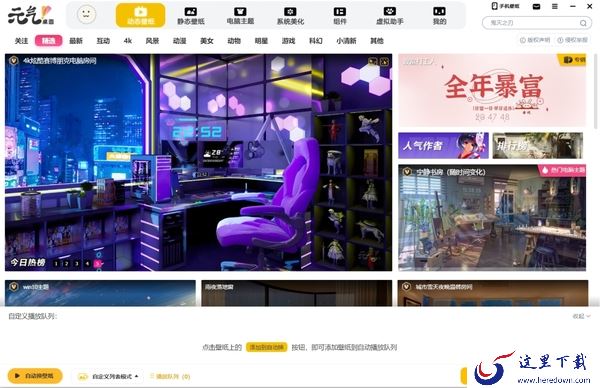Screen dimensions: 600x388
Task: Open the 版权声明 copyright notice link
Action: [x=535, y=40]
